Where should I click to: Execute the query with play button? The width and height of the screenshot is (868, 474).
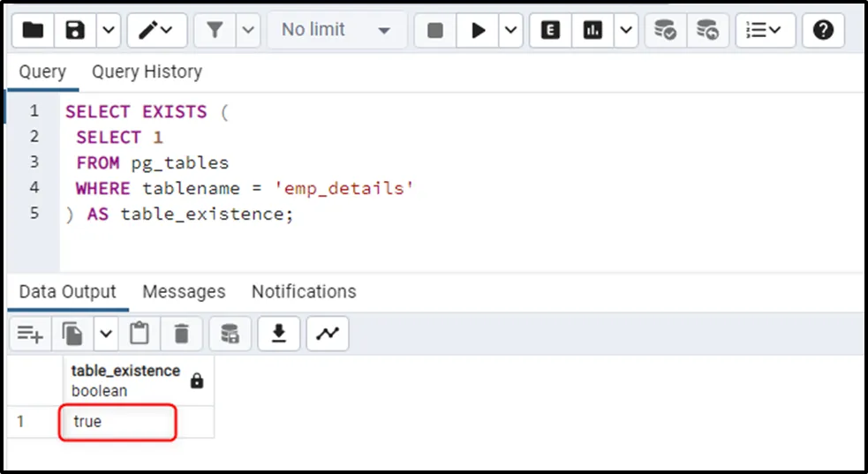pos(479,30)
